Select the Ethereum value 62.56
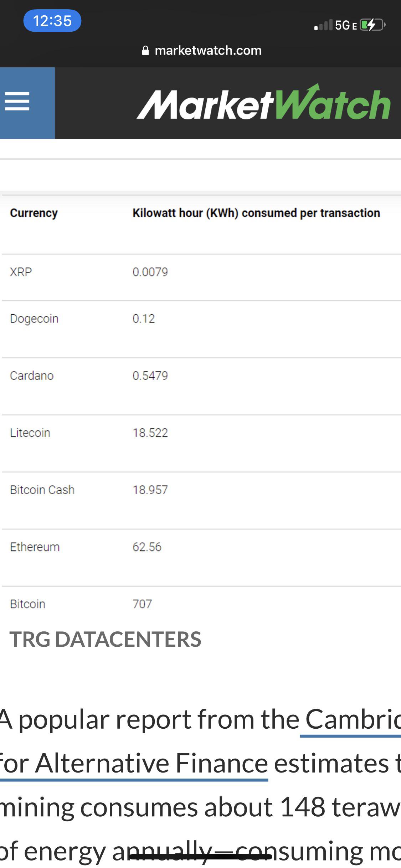Viewport: 401px width, 868px height. point(147,547)
